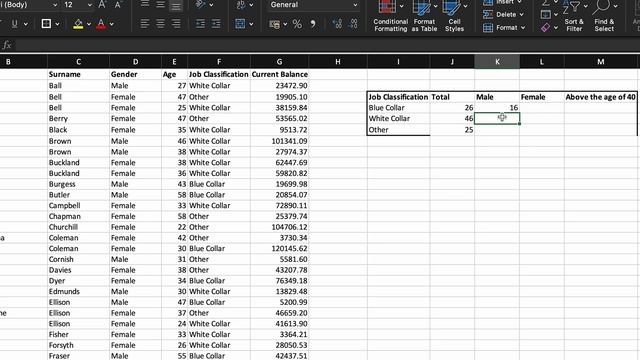
Task: Click the Increase Decimal icon
Action: click(x=337, y=24)
